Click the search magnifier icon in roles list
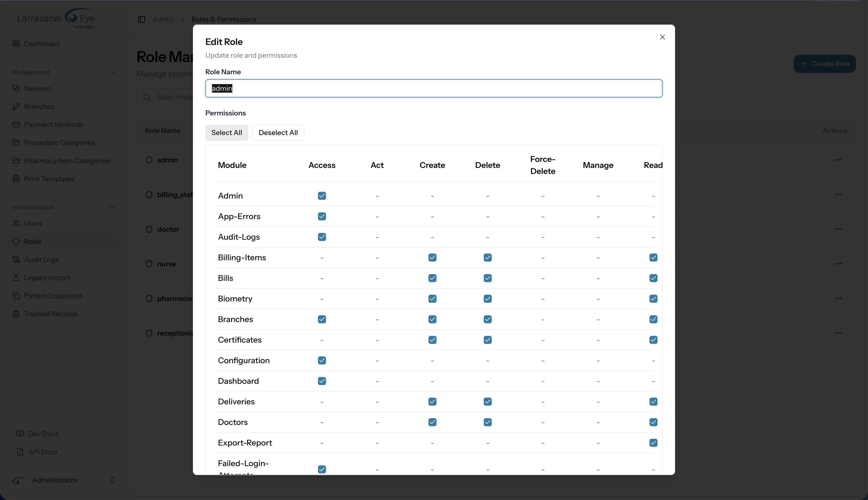Screen dimensions: 868x500 [147, 97]
